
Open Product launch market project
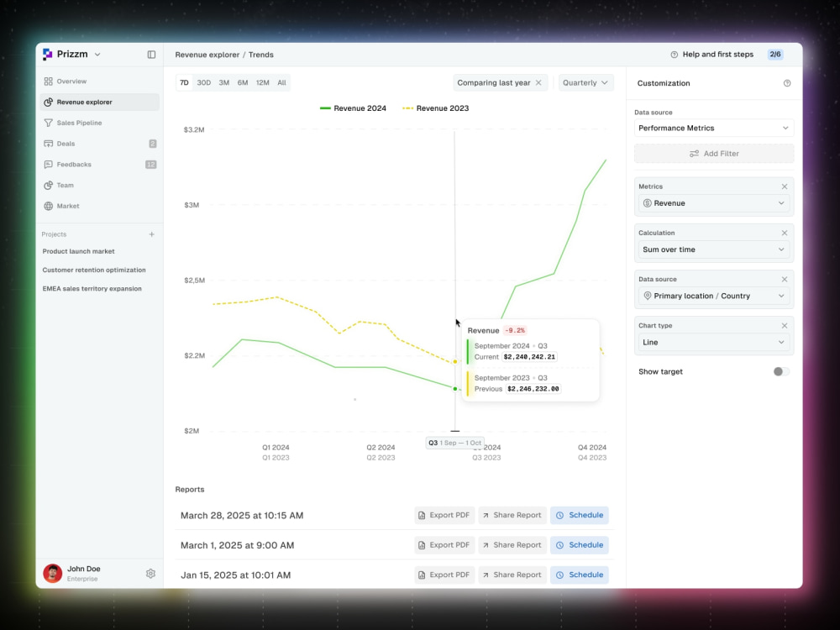point(79,251)
